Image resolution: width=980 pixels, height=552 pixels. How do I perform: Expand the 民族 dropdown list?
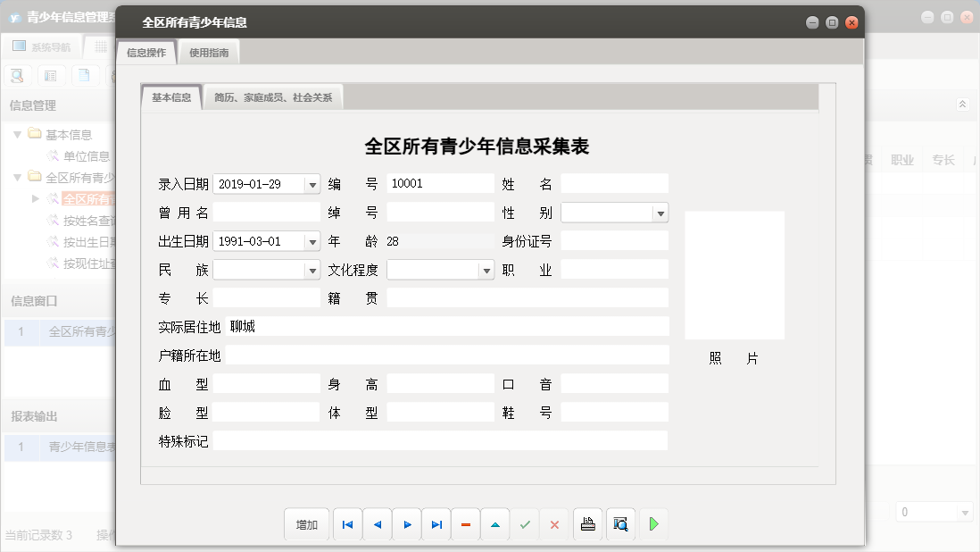311,271
